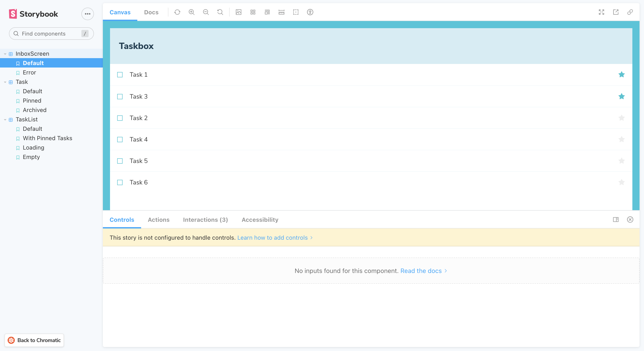Collapse the Task component group
This screenshot has height=351, width=644.
tap(5, 82)
